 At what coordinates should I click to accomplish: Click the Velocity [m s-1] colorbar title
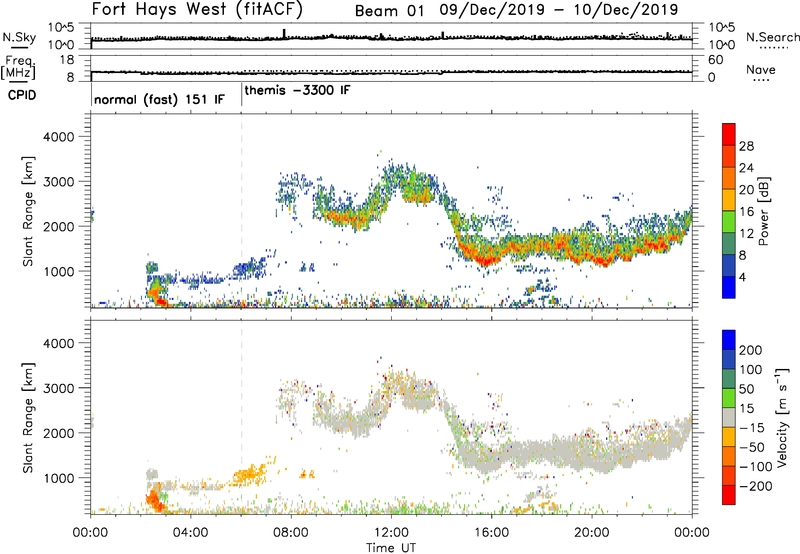pos(782,417)
